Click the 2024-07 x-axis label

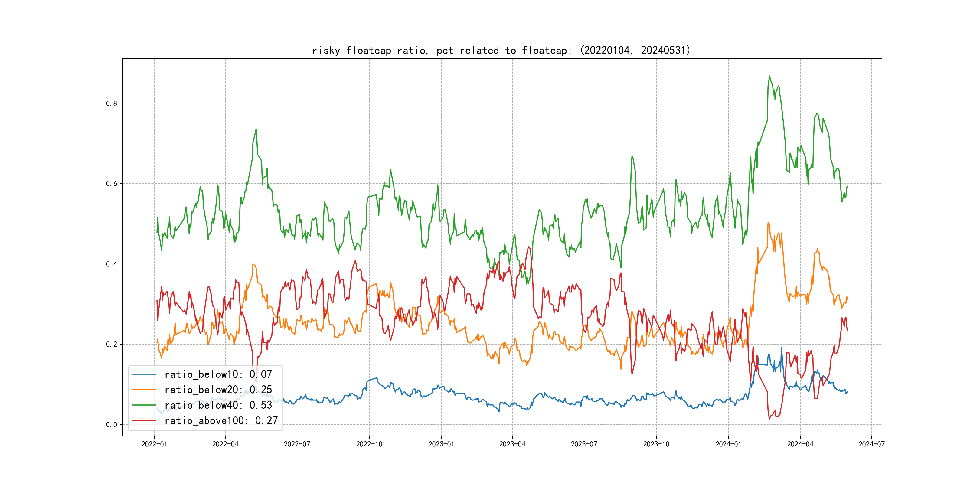871,444
